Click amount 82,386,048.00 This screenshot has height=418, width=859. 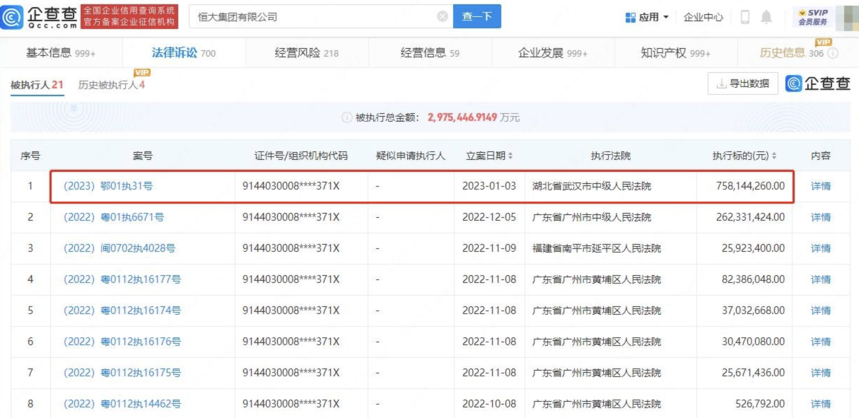point(754,280)
